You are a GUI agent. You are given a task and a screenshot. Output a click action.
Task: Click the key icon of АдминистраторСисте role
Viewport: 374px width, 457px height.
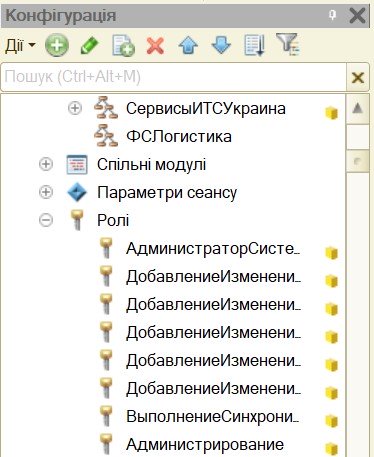(x=106, y=248)
